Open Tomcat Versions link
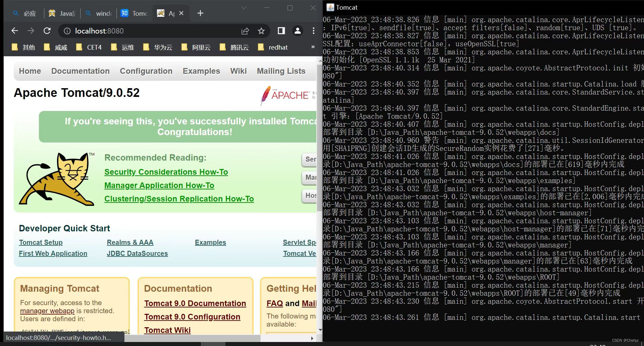This screenshot has width=644, height=346. pyautogui.click(x=300, y=253)
